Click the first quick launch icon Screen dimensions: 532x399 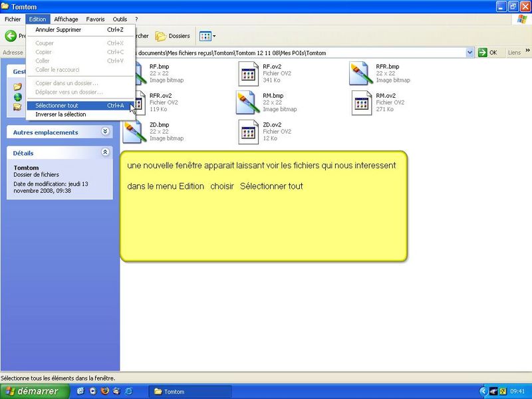click(80, 391)
